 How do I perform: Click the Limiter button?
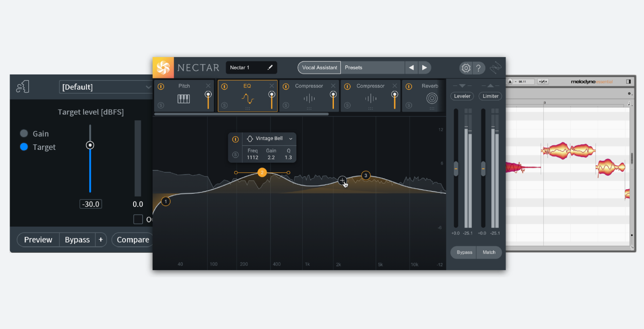tap(490, 96)
